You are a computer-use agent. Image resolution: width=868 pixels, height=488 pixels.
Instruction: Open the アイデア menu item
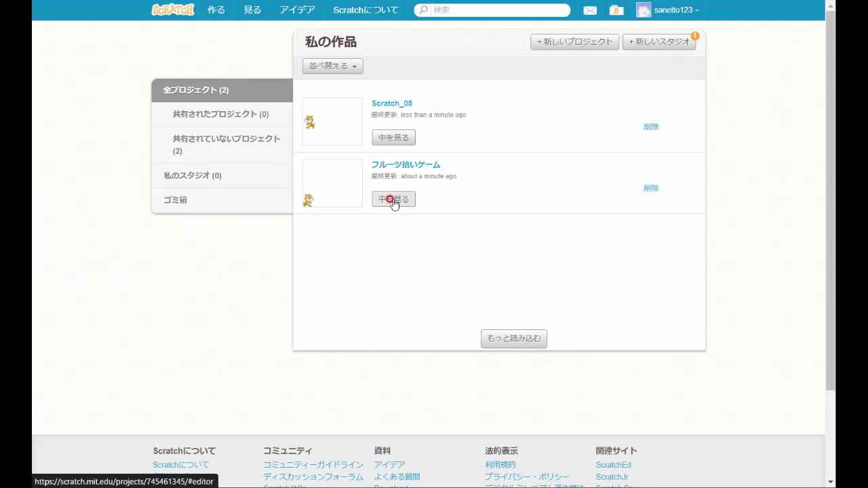(x=297, y=10)
